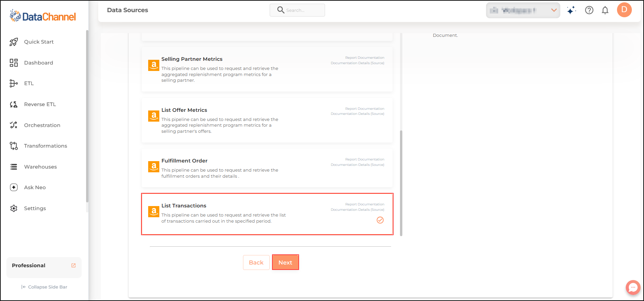Click the Next button
Image resolution: width=644 pixels, height=301 pixels.
coord(286,262)
